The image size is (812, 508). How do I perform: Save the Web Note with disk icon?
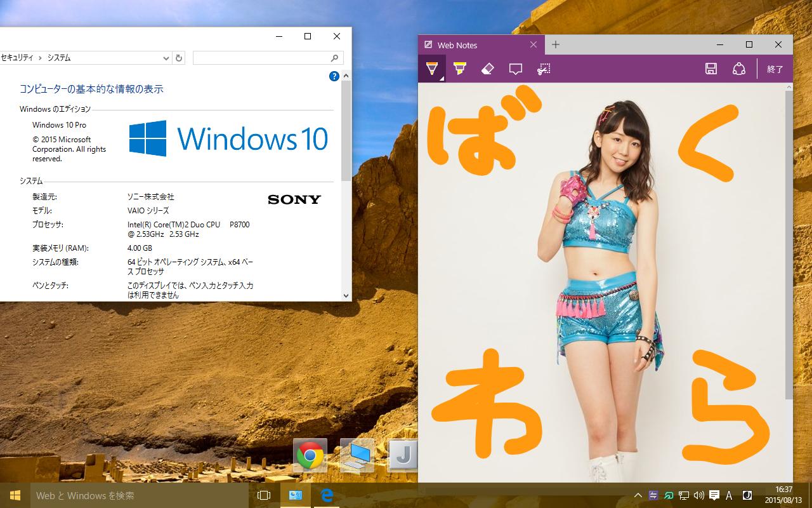711,69
